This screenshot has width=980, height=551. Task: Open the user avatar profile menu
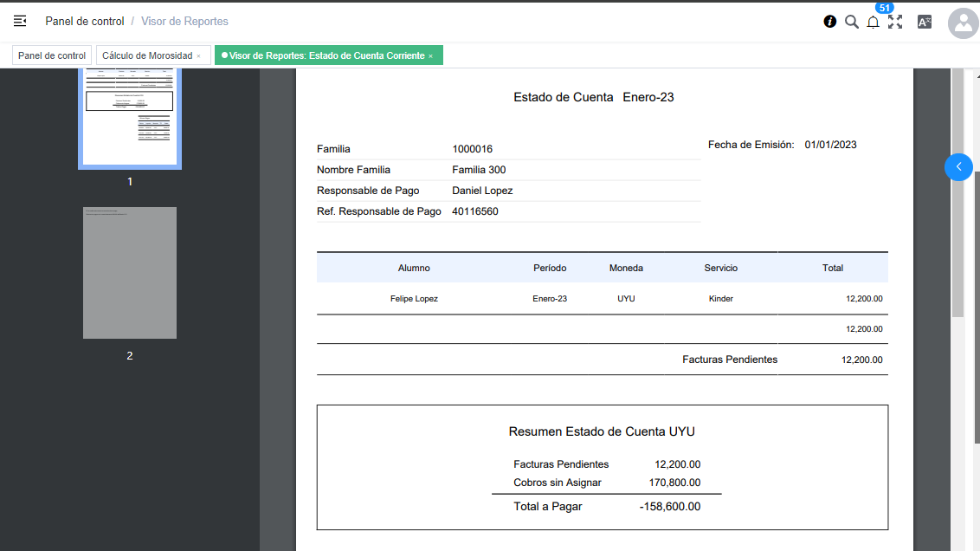pos(963,23)
